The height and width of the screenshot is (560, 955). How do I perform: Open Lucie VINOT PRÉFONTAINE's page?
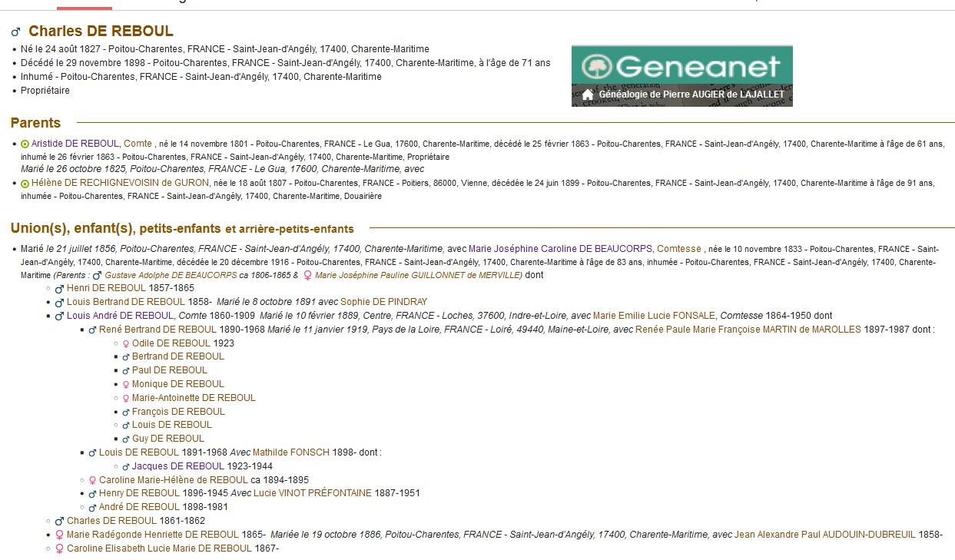coord(313,493)
